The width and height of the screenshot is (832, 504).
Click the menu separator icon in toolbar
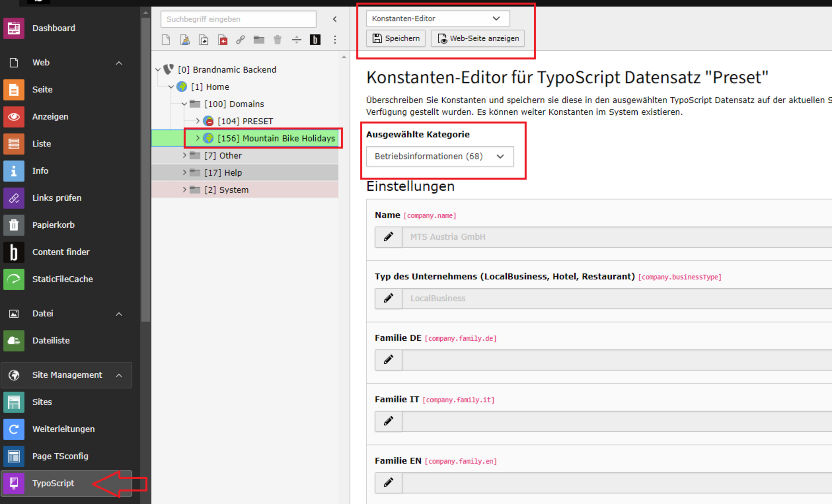click(296, 40)
